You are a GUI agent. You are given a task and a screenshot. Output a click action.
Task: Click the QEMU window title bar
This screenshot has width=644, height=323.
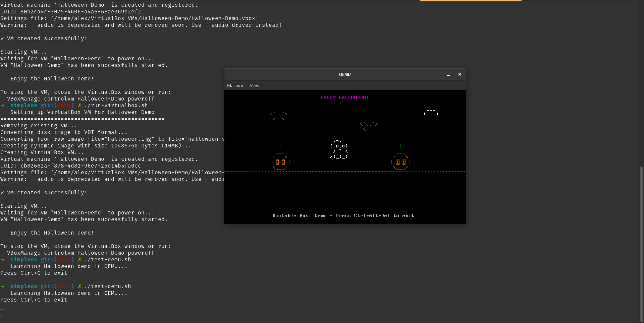click(x=344, y=74)
